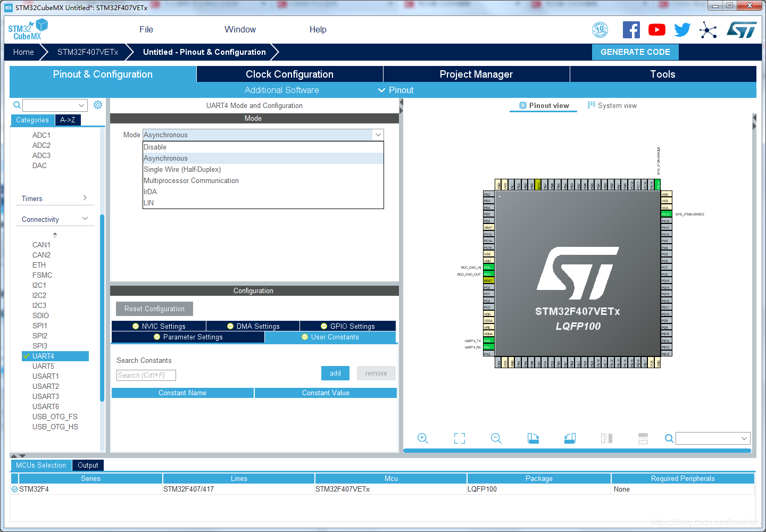Screen dimensions: 766x532
Task: Open the Facebook icon link
Action: (631, 30)
